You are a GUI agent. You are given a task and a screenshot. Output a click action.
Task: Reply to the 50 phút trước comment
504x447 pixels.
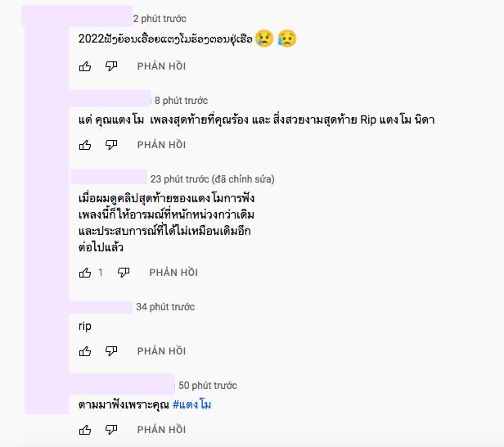point(161,430)
